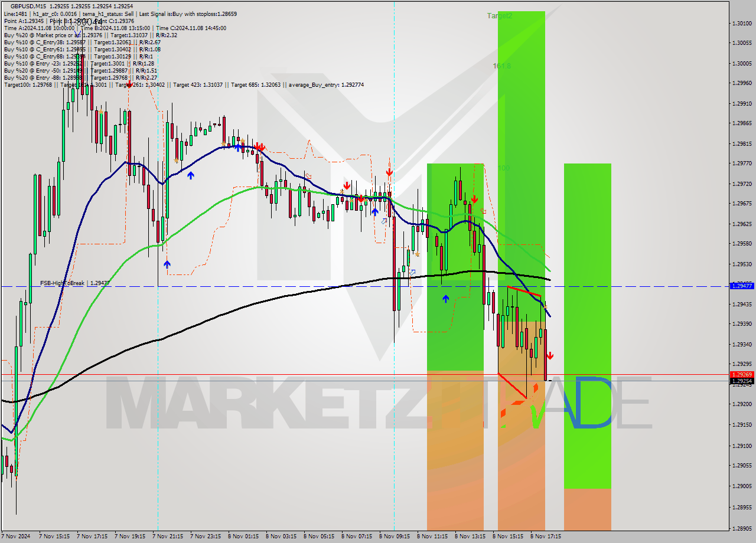Click the 1.29477 price tag on axis
Image resolution: width=756 pixels, height=543 pixels.
click(742, 286)
